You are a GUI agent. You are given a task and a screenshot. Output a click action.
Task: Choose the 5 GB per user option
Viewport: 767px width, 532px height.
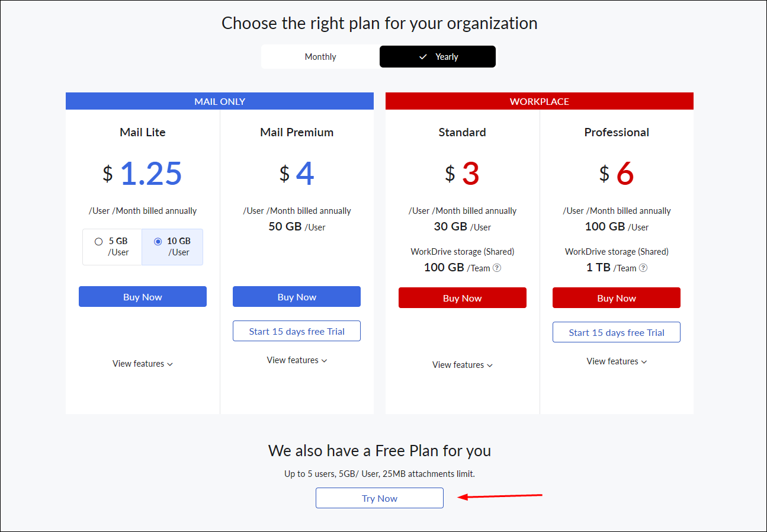113,246
